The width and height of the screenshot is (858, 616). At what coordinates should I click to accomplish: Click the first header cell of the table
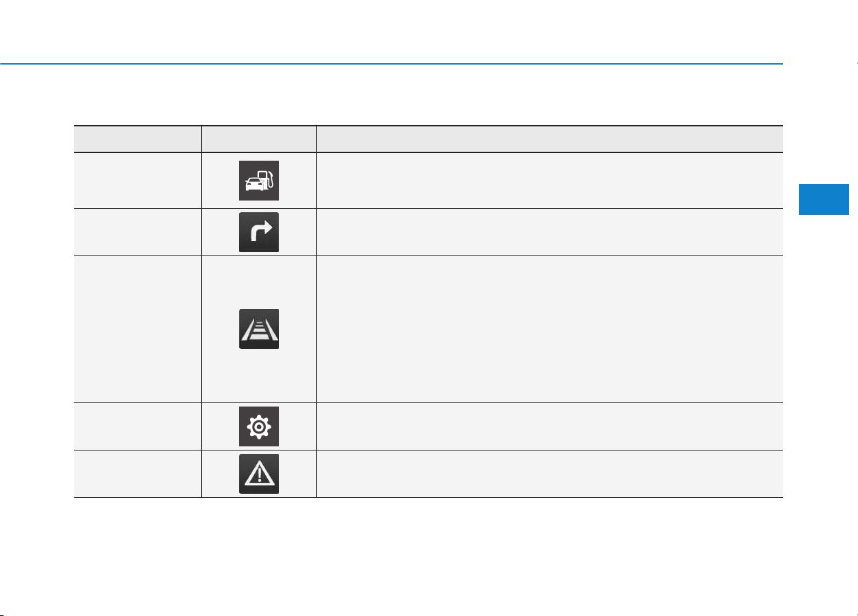137,139
